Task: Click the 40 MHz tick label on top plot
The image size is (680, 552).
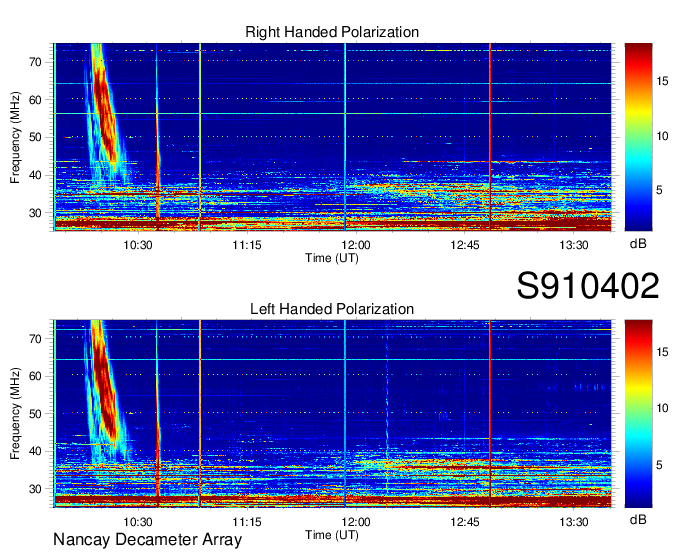Action: [35, 176]
